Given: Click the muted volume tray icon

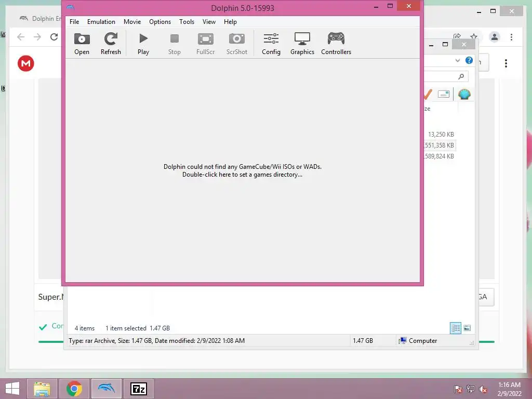Looking at the screenshot, I should (483, 389).
